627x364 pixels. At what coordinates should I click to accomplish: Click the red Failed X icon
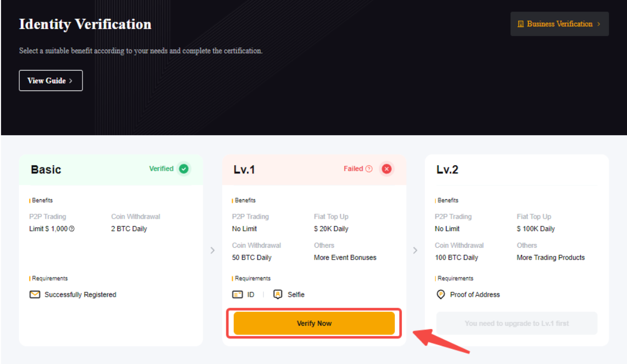click(386, 169)
